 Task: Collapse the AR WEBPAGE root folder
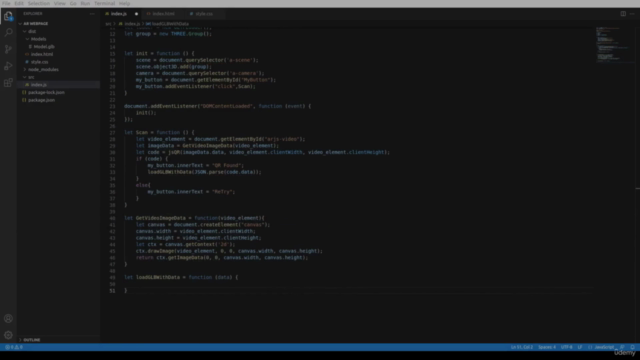click(36, 24)
